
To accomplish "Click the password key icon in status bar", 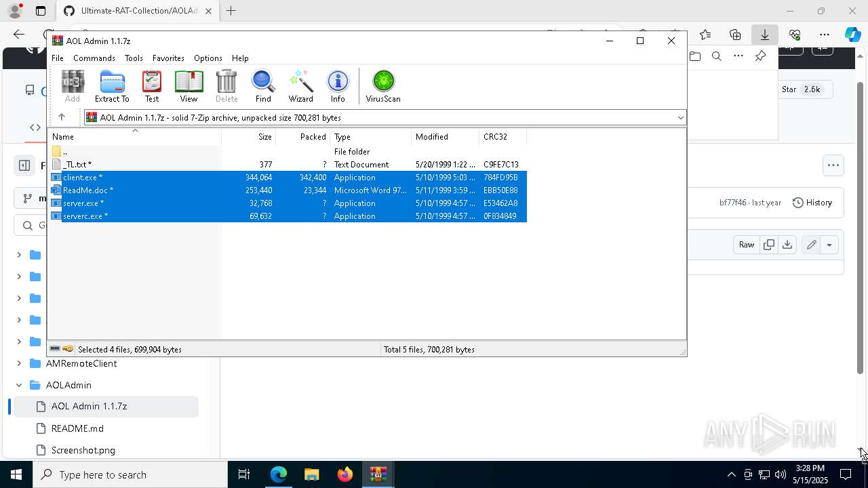I will click(x=68, y=349).
